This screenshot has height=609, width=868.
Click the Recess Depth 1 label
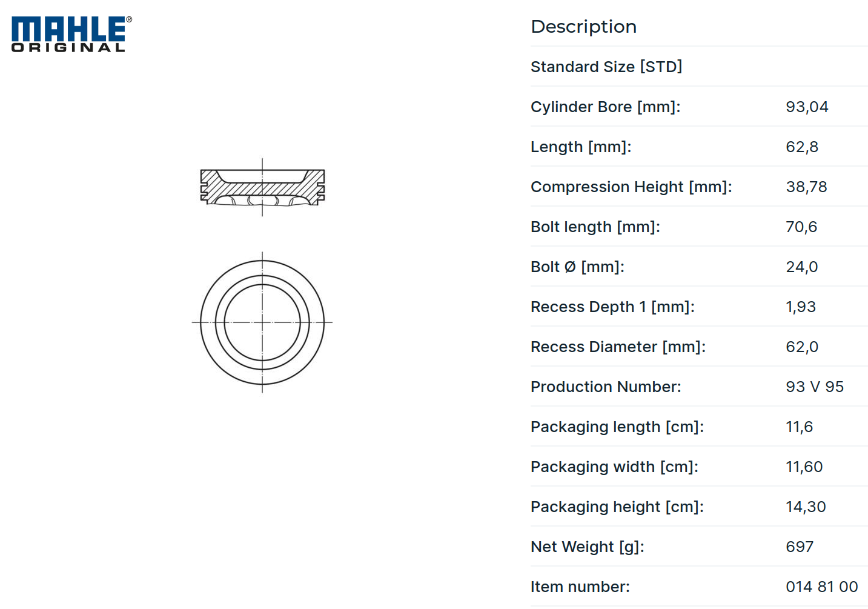pyautogui.click(x=612, y=307)
